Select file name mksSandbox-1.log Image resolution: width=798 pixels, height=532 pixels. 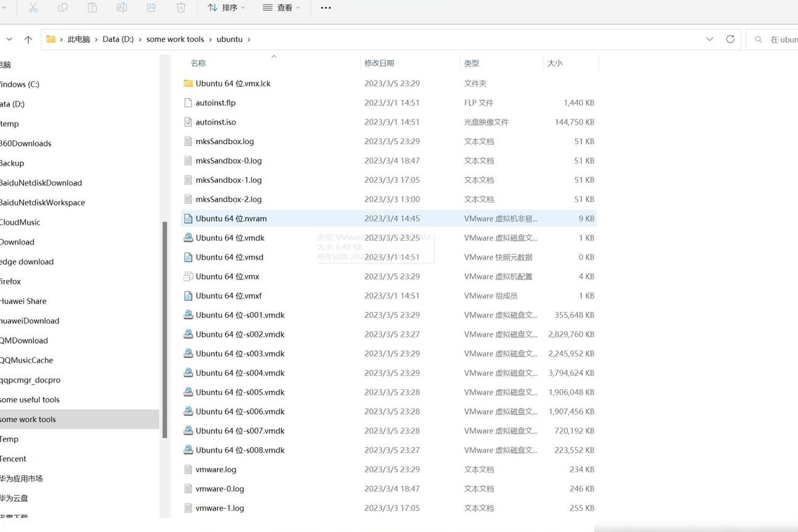point(228,180)
